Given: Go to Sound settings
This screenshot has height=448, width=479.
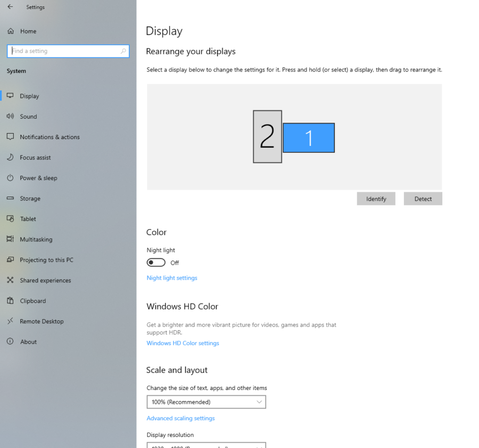Looking at the screenshot, I should click(x=68, y=116).
